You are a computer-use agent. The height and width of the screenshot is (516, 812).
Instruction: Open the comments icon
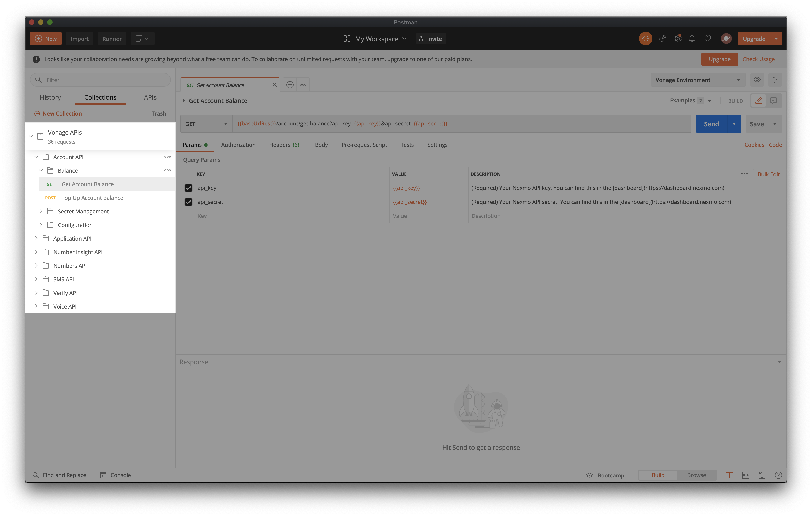[773, 100]
